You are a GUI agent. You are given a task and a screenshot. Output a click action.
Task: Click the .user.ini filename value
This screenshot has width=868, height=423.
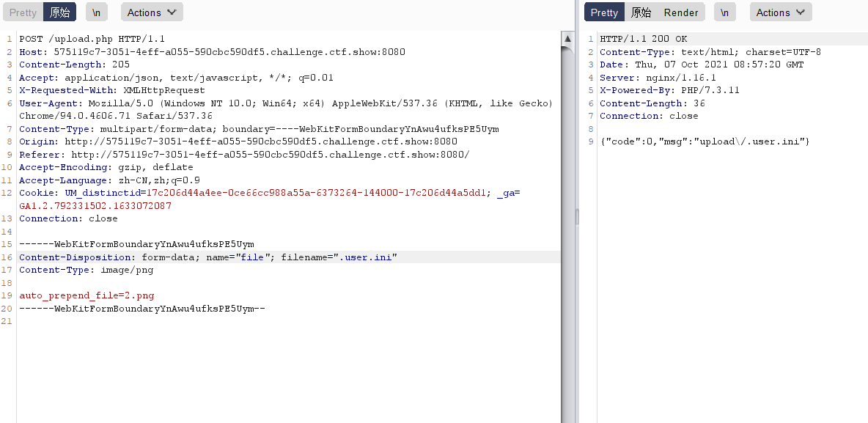365,257
